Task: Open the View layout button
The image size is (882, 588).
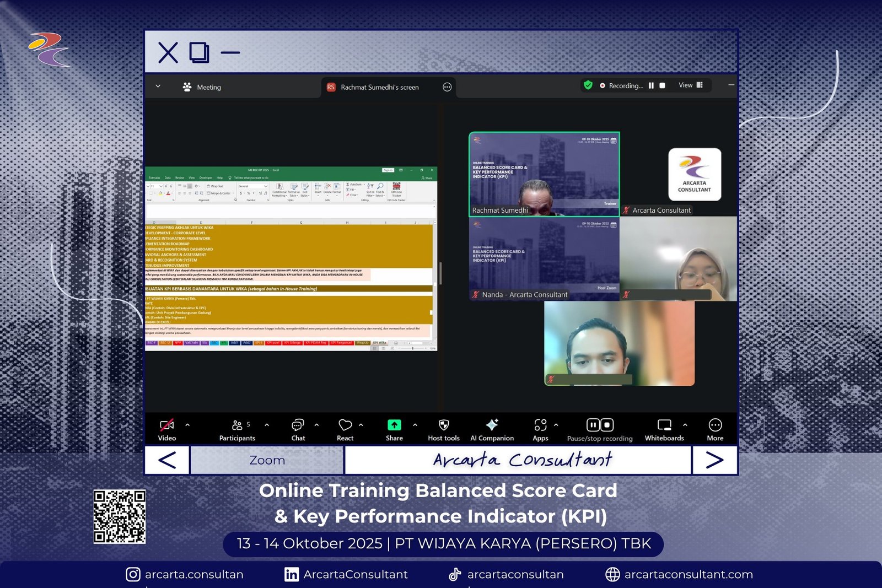Action: (x=690, y=85)
